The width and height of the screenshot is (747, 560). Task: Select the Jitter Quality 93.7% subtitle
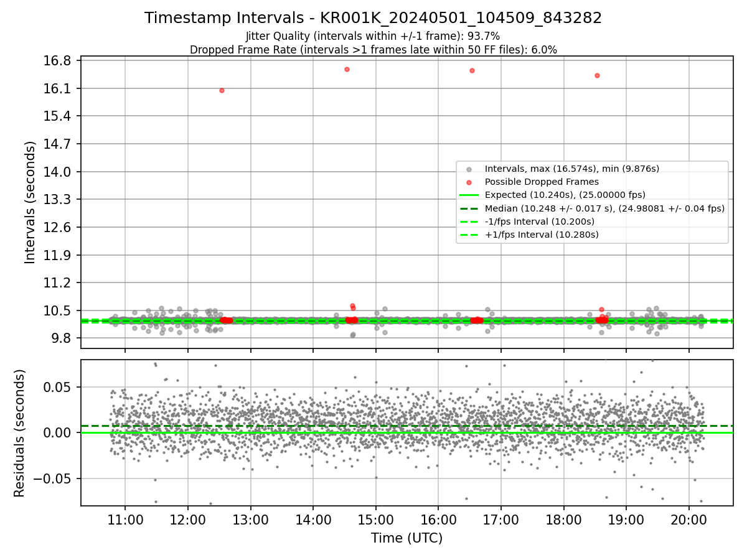(373, 36)
